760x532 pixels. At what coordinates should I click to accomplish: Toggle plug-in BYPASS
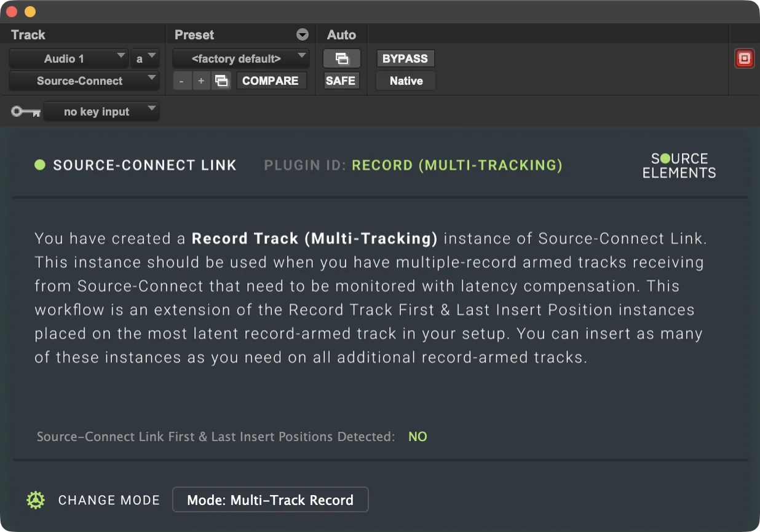[405, 58]
